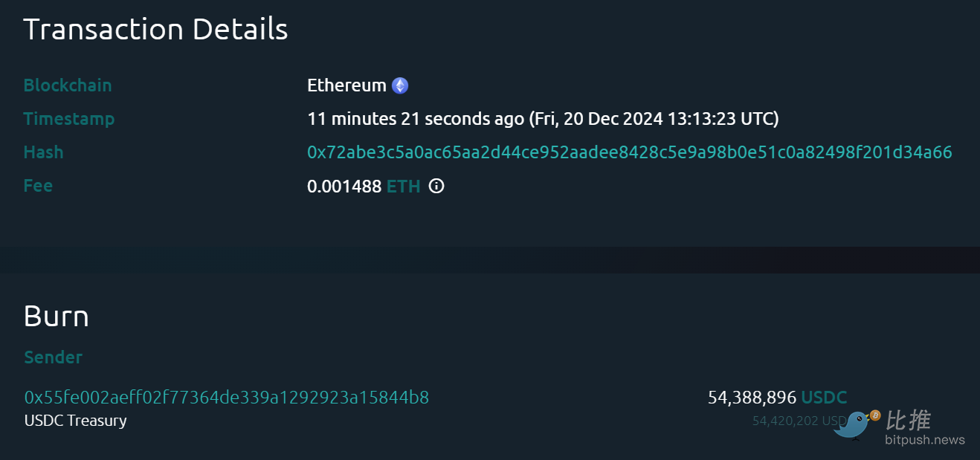This screenshot has width=980, height=460.
Task: Click the timestamp value text
Action: [x=543, y=119]
